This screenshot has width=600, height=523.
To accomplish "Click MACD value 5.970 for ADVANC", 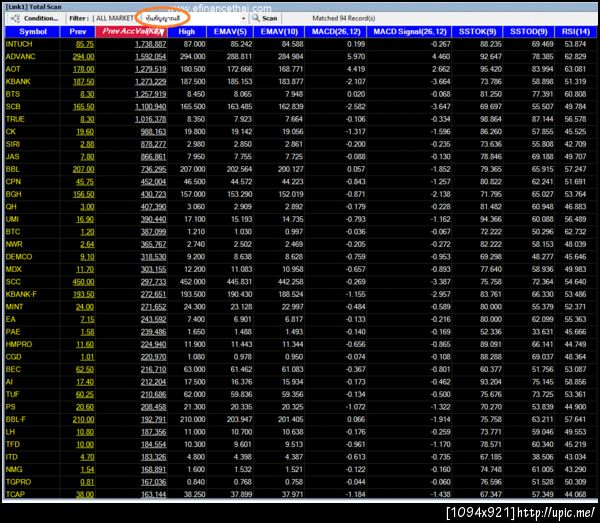I will pyautogui.click(x=356, y=57).
